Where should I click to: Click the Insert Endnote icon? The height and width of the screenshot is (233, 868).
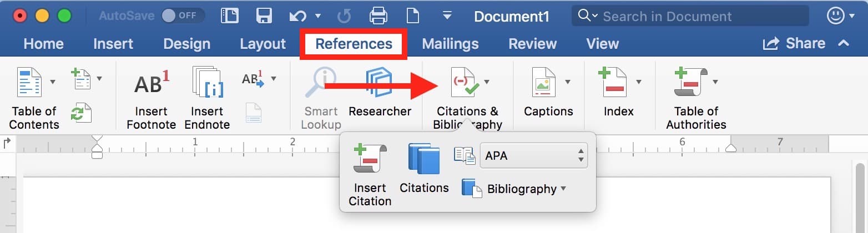[x=207, y=83]
